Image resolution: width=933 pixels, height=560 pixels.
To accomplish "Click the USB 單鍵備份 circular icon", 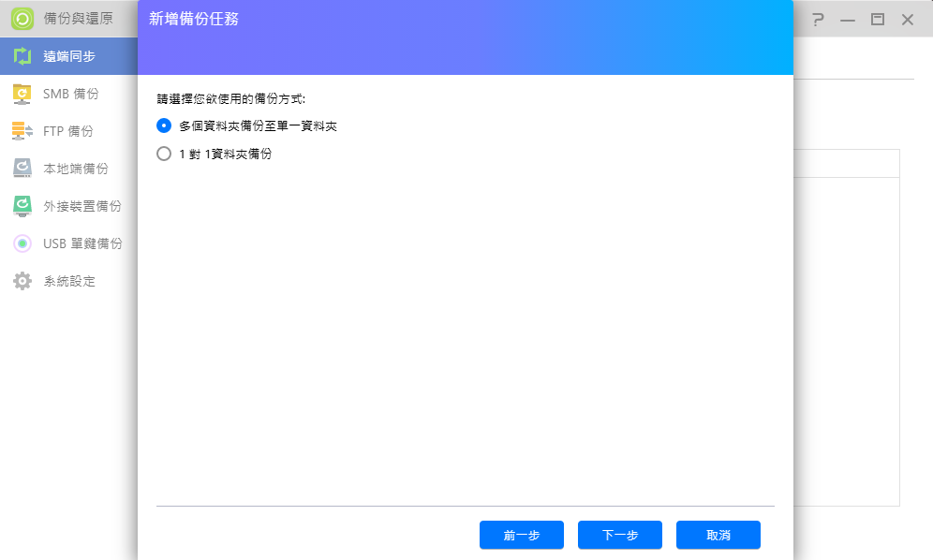I will 22,243.
